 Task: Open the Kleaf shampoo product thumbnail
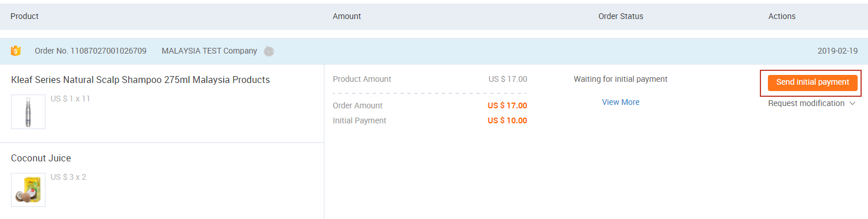[x=28, y=112]
